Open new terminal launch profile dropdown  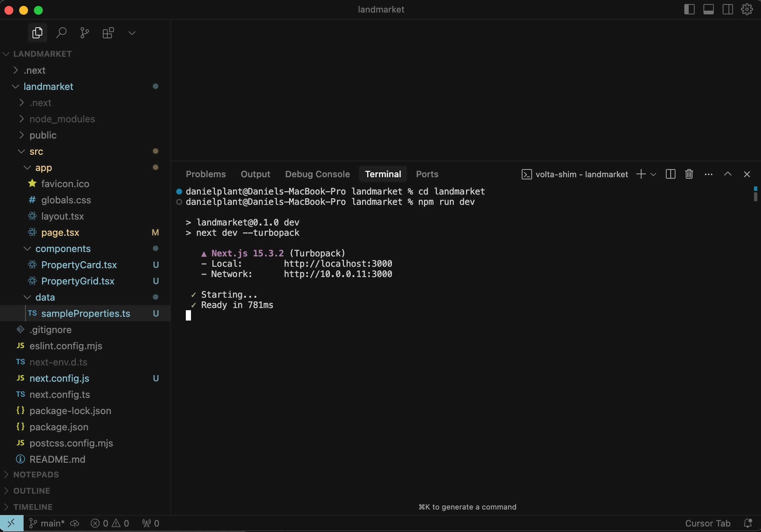(653, 174)
